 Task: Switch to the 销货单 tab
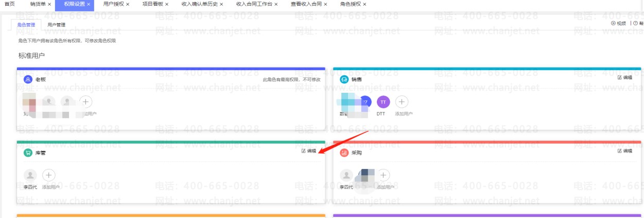tap(38, 4)
